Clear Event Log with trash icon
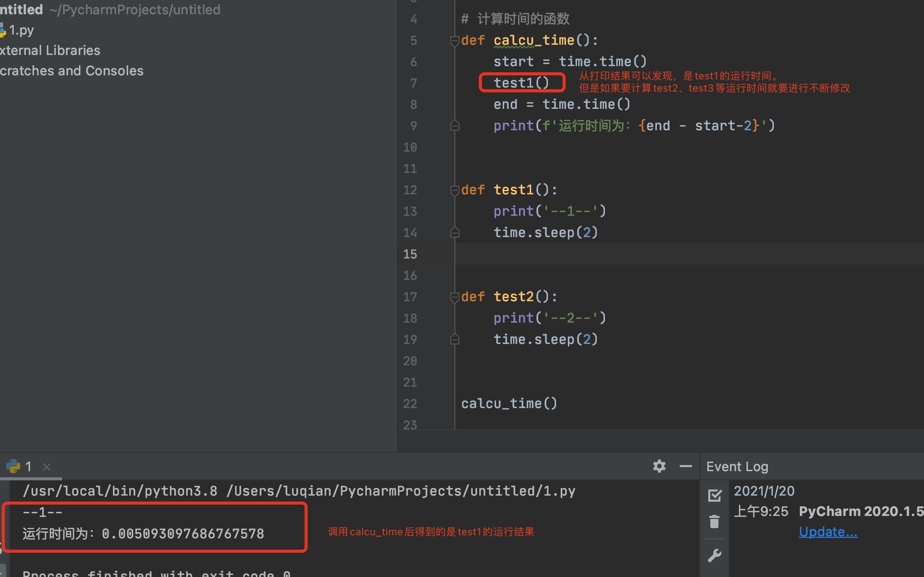Screen dimensions: 924x577 tap(715, 522)
